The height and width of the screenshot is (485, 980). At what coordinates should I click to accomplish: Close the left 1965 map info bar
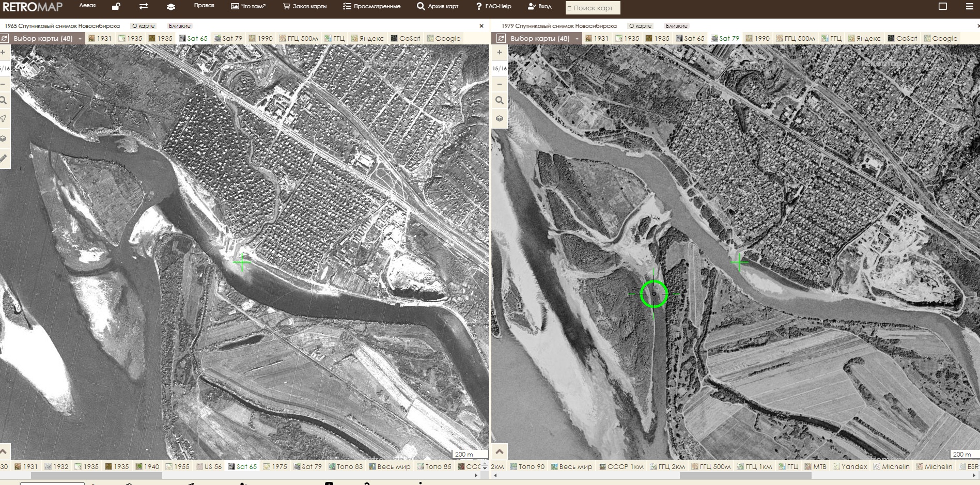click(481, 26)
